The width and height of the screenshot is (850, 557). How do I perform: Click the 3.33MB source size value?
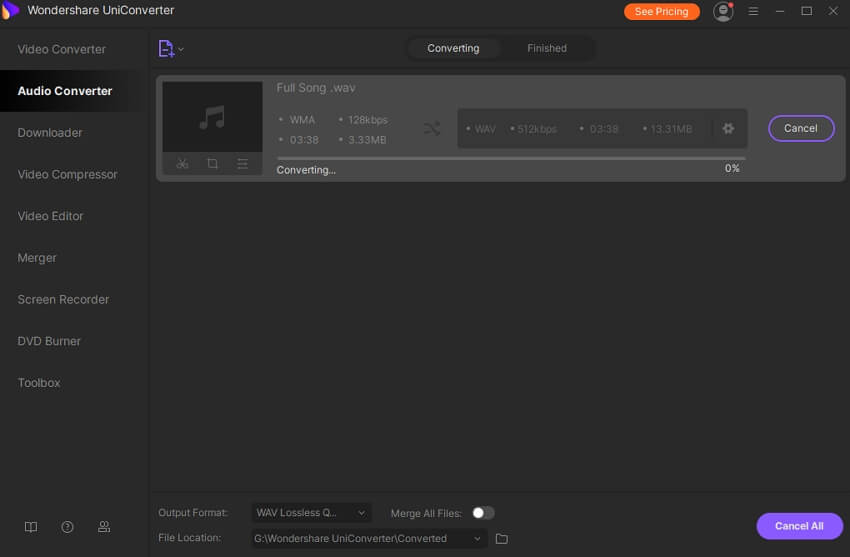(367, 140)
